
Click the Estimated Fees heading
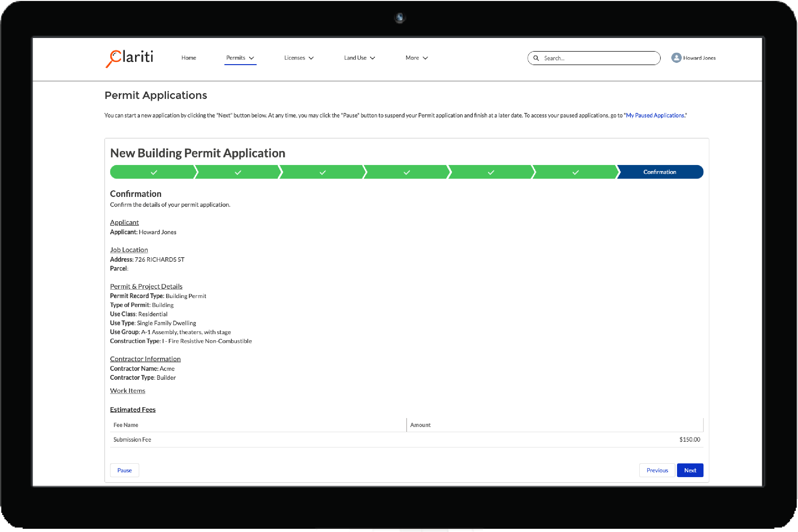[x=133, y=409]
